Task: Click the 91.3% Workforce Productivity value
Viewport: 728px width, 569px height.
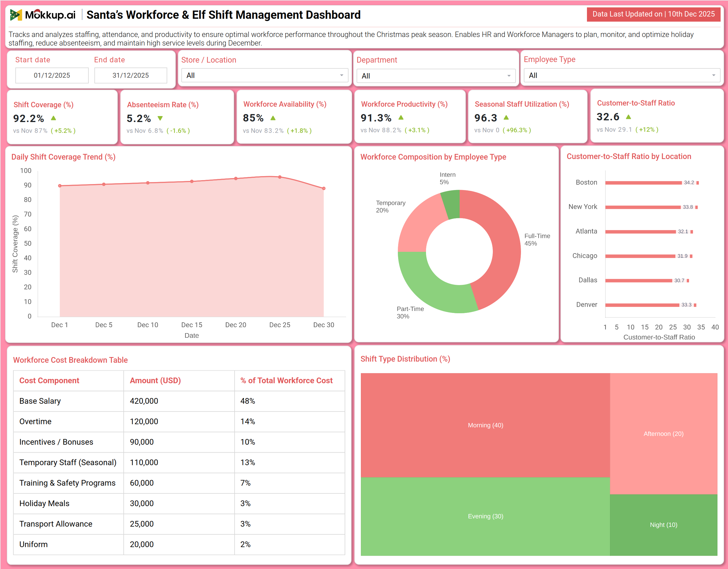Action: pos(376,118)
